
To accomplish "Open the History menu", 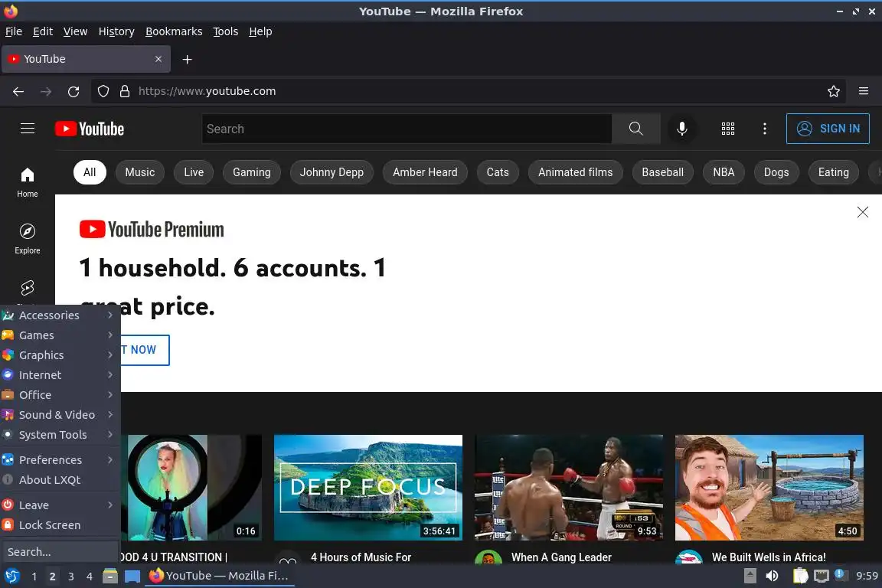I will pyautogui.click(x=116, y=31).
